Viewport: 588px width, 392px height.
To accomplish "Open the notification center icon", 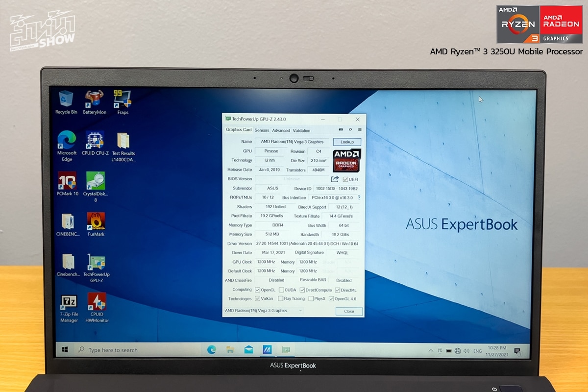I will [517, 351].
